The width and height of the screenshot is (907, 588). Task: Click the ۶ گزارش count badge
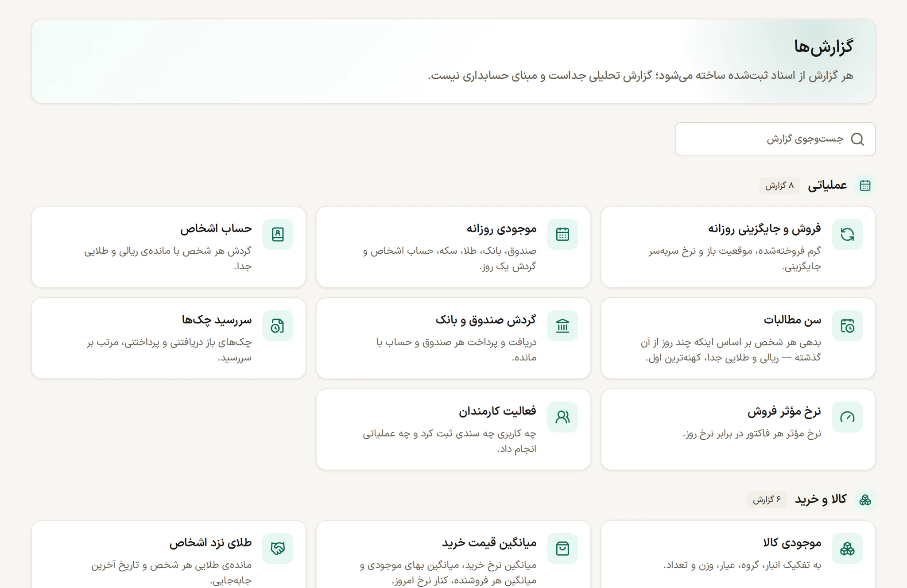coord(767,500)
